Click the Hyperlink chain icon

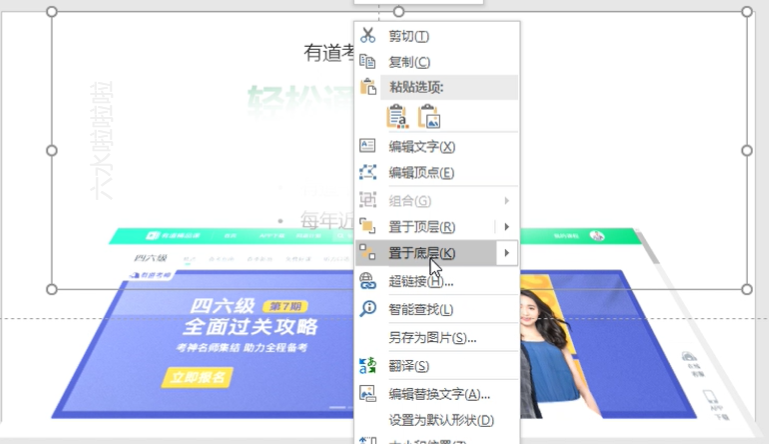(x=367, y=281)
